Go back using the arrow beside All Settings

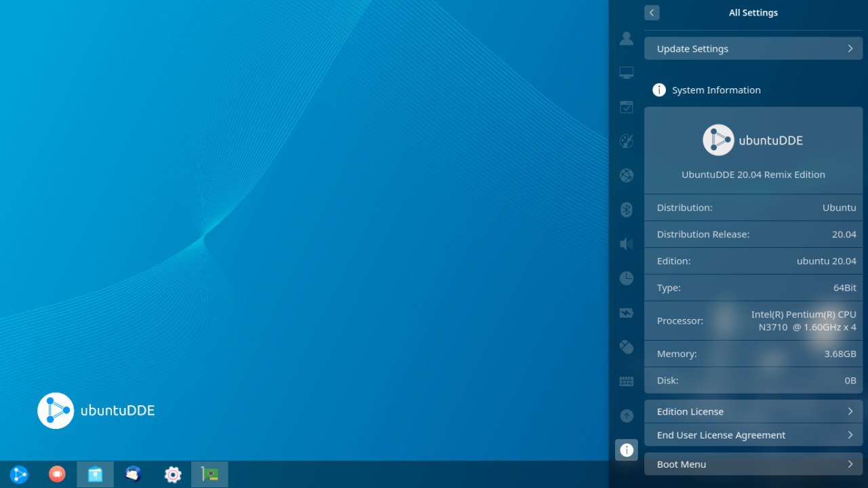coord(652,12)
